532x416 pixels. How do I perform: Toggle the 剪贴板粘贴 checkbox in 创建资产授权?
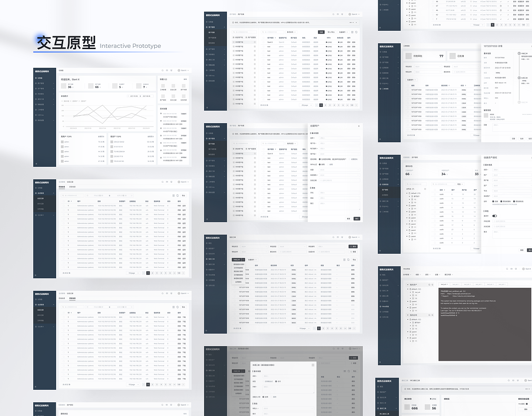pyautogui.click(x=514, y=201)
